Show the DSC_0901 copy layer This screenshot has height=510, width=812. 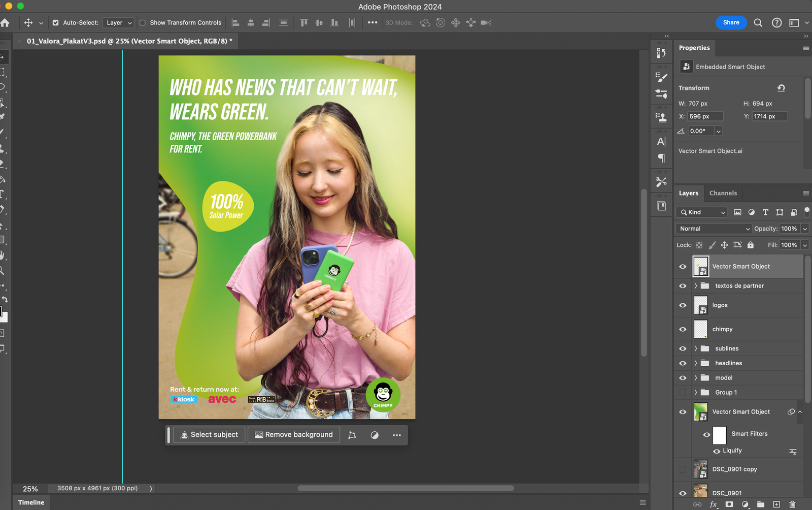683,469
